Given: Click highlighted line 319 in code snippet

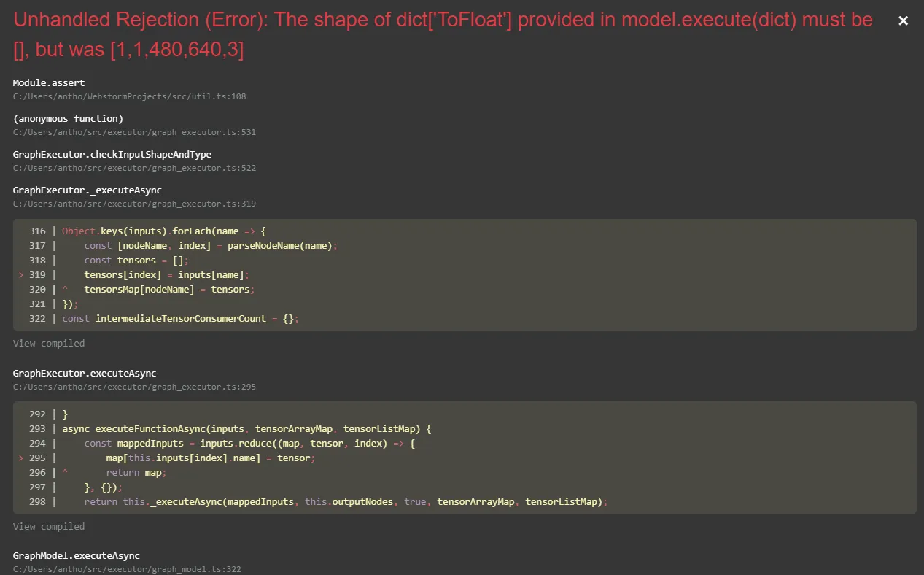Looking at the screenshot, I should (x=166, y=275).
